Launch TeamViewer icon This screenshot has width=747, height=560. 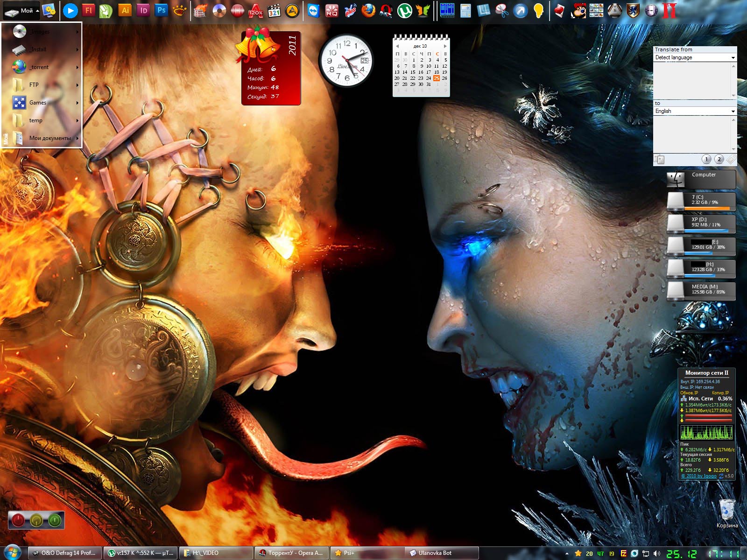pyautogui.click(x=313, y=10)
